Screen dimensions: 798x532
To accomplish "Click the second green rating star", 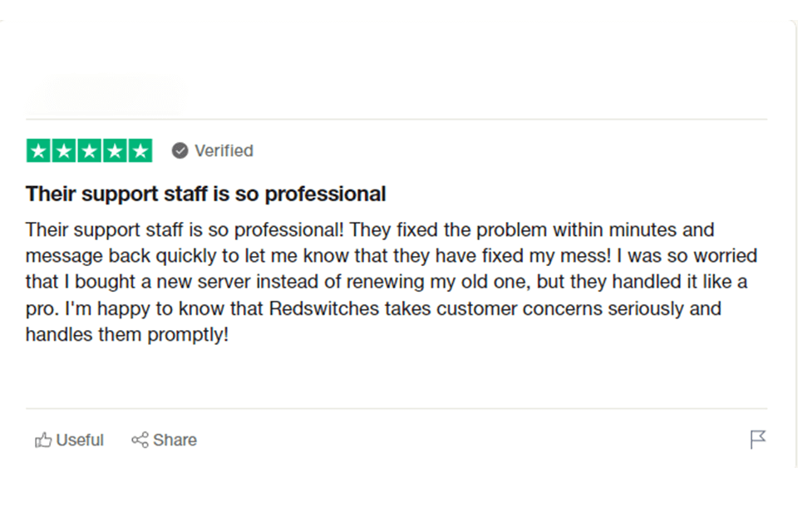I will (64, 150).
